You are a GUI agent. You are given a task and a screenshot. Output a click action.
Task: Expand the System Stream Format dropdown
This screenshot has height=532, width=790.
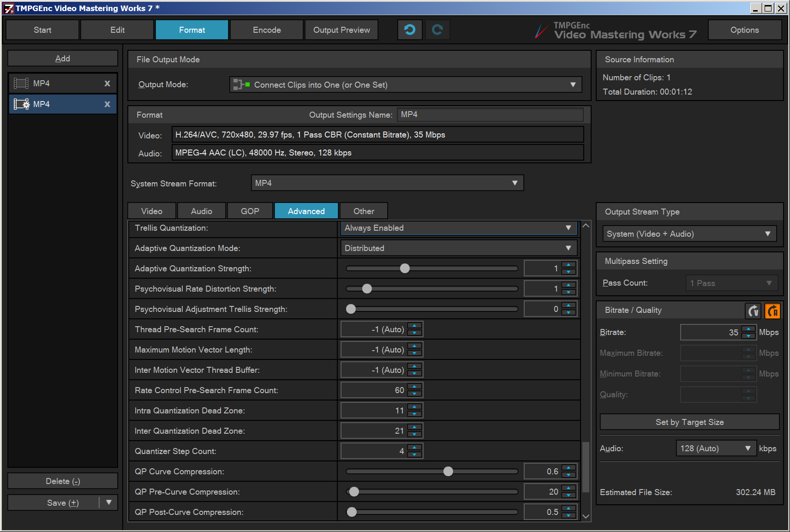point(515,183)
